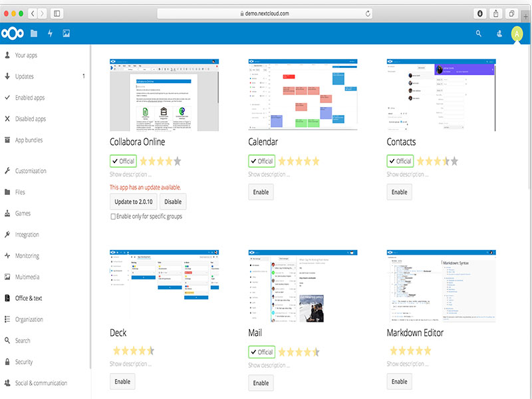Enable the Mail app

pyautogui.click(x=261, y=383)
